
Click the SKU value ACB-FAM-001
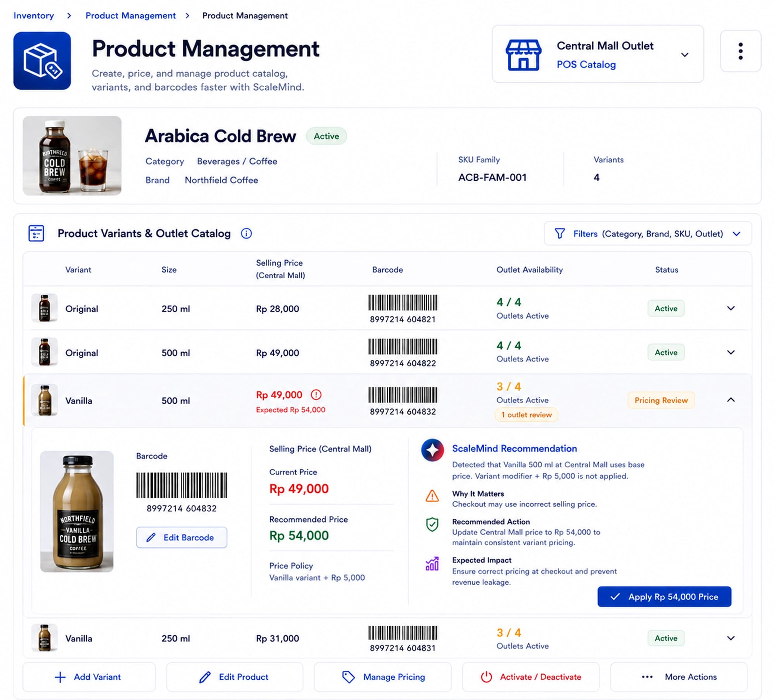tap(492, 178)
